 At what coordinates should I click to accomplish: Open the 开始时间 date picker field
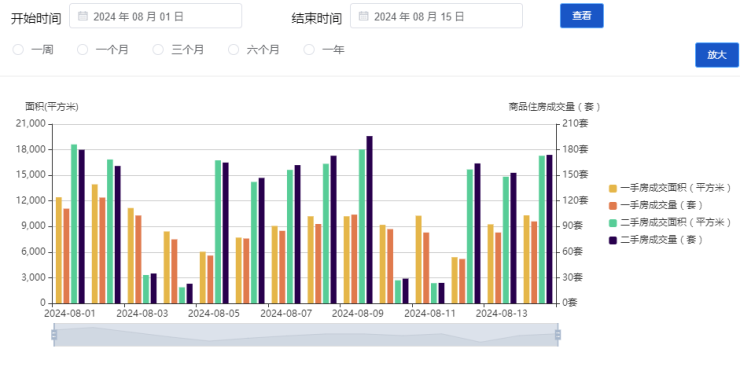(156, 16)
